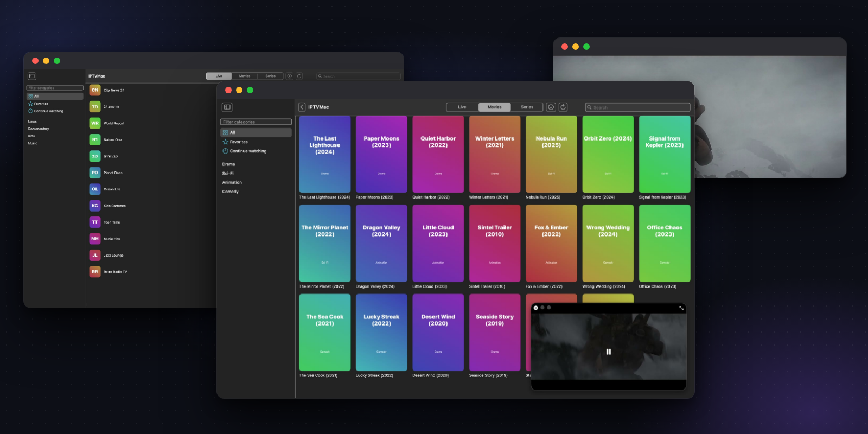
Task: Open Favorites in the back window sidebar
Action: 55,104
